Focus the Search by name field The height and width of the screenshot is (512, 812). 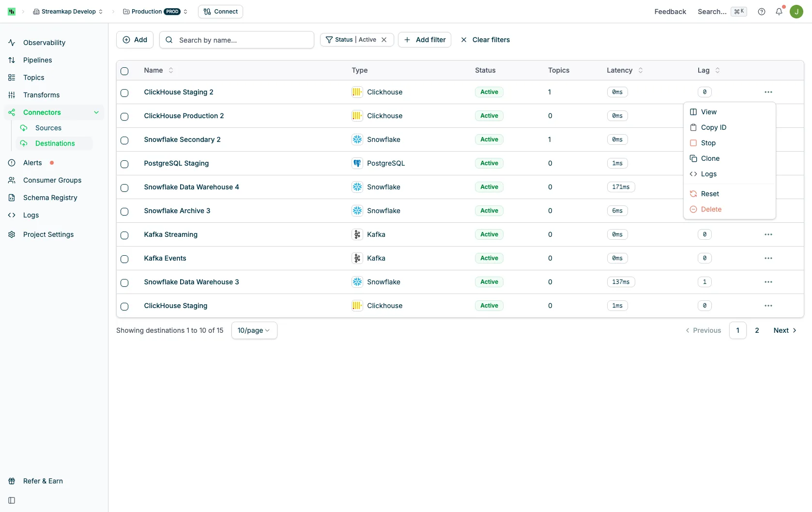point(237,40)
